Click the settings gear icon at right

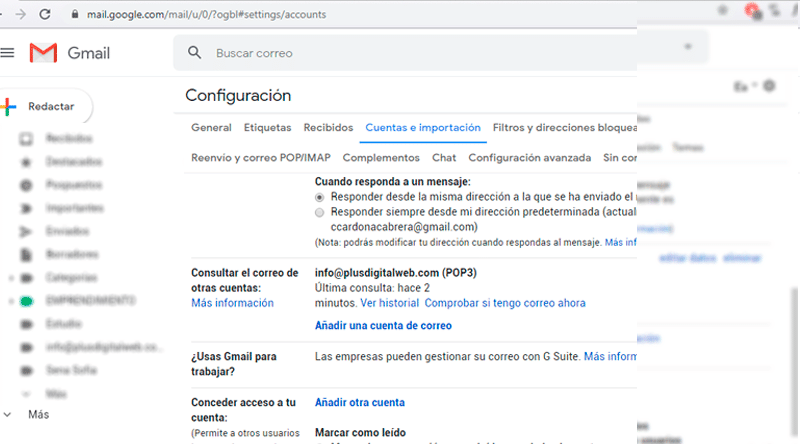pos(769,86)
